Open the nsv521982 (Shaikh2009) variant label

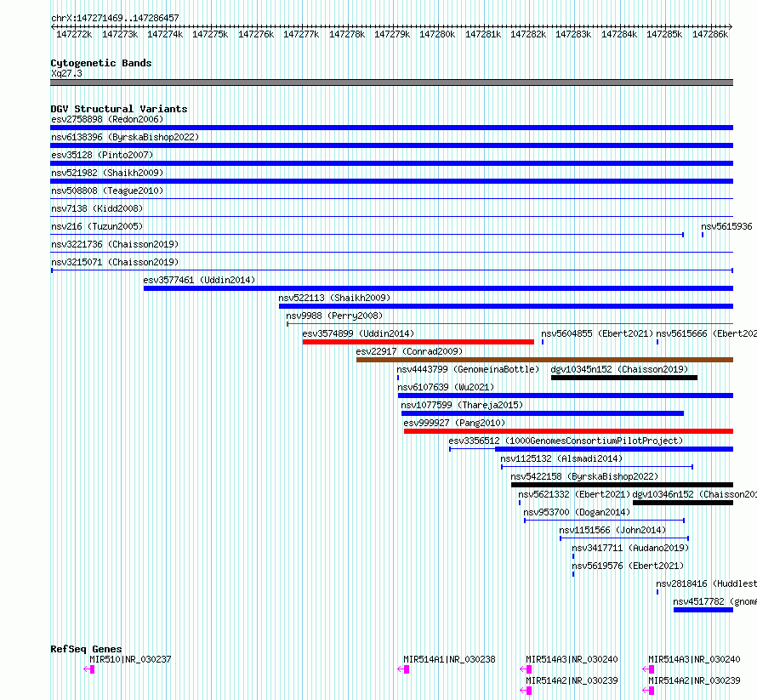(107, 173)
